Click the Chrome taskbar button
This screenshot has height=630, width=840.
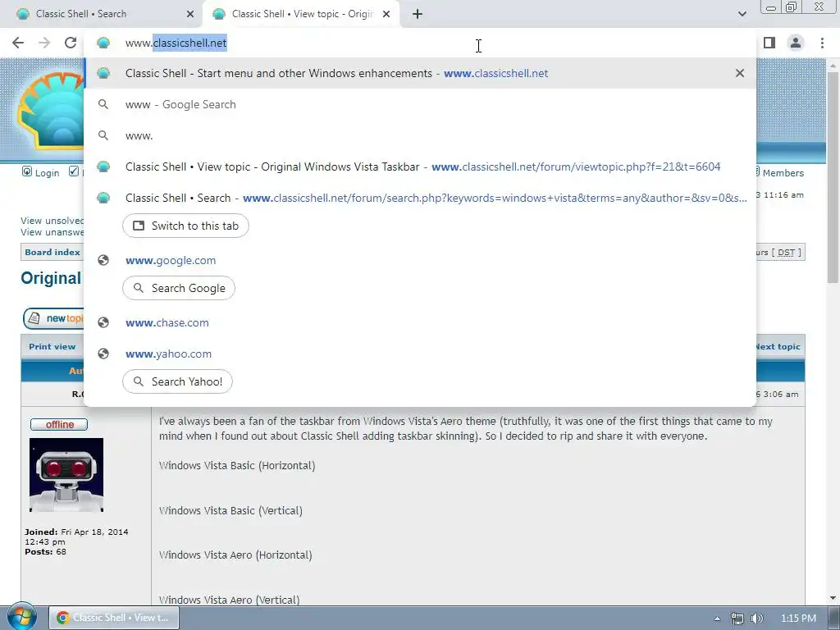(114, 618)
